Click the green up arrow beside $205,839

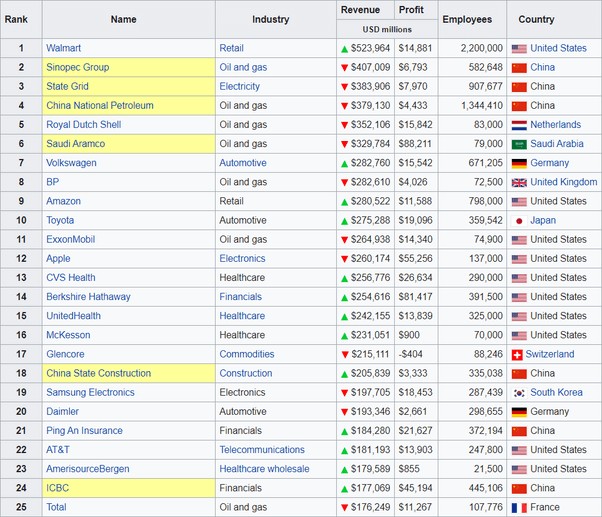(x=344, y=374)
